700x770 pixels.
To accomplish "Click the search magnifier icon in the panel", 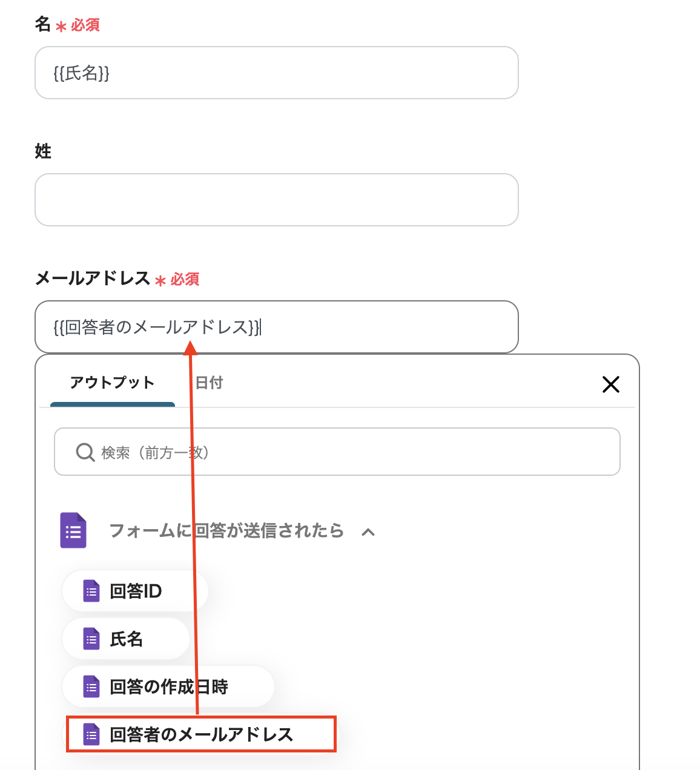I will pyautogui.click(x=85, y=452).
